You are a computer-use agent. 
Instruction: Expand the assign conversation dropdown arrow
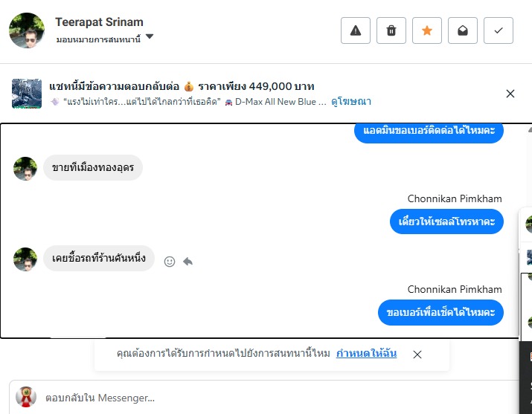[150, 37]
